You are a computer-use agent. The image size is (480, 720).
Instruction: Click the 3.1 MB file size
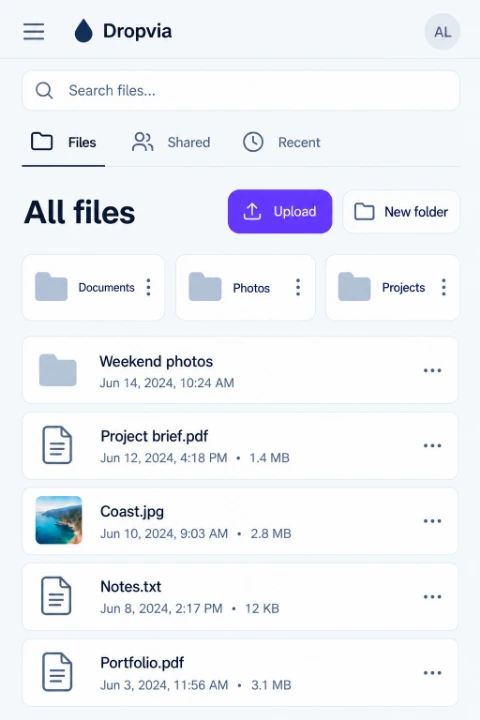271,685
